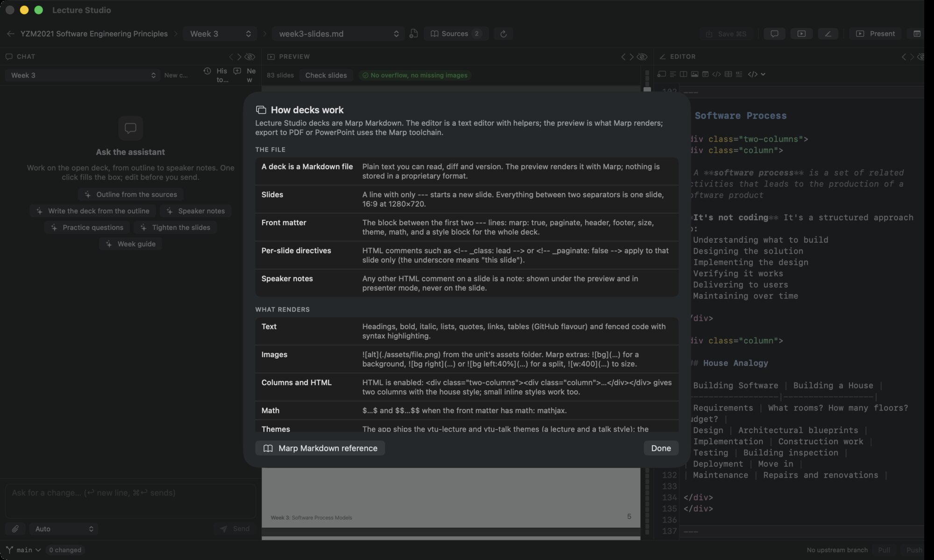Attach a file using the paperclip icon
Image resolution: width=934 pixels, height=560 pixels.
(15, 529)
